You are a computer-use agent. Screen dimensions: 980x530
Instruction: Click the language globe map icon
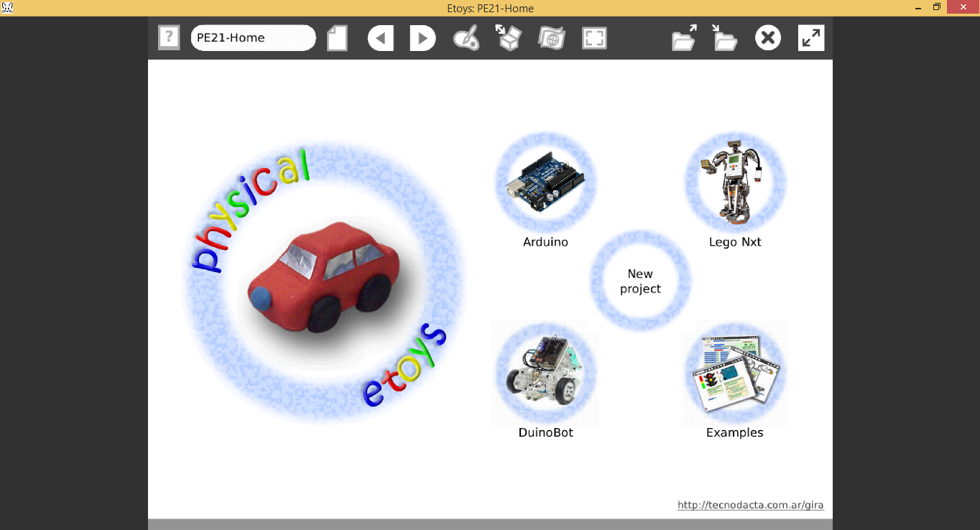point(551,38)
